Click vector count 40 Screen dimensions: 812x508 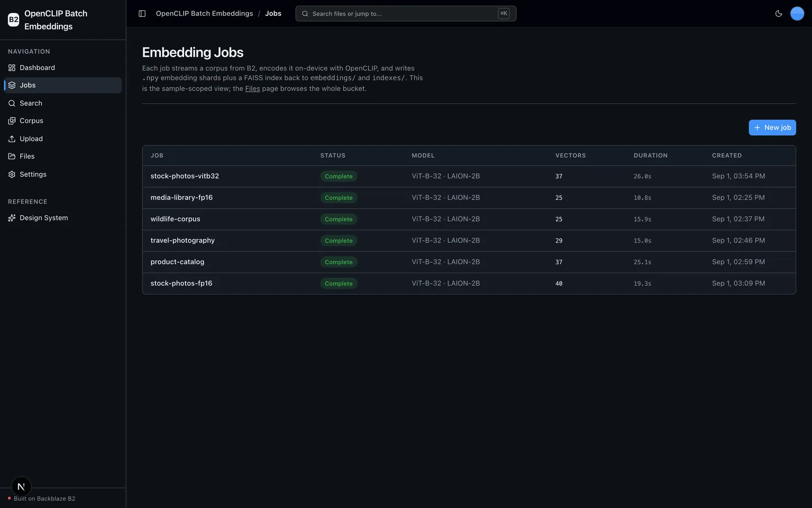tap(559, 283)
